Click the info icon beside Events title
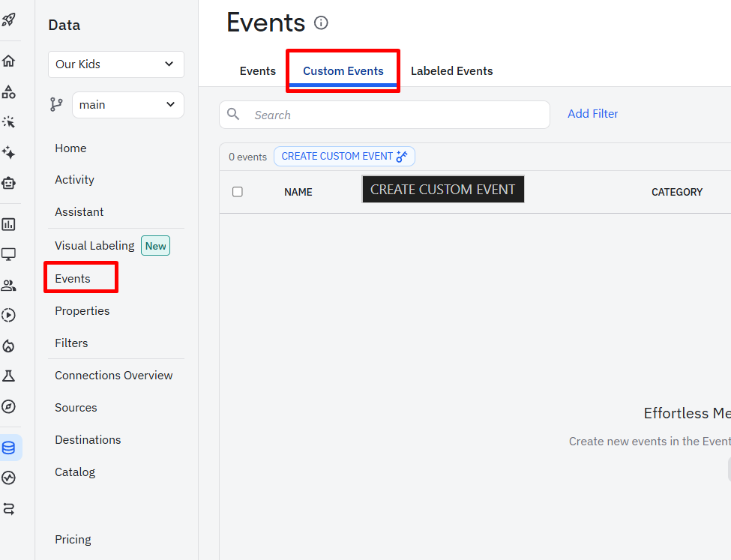The height and width of the screenshot is (560, 731). point(321,22)
